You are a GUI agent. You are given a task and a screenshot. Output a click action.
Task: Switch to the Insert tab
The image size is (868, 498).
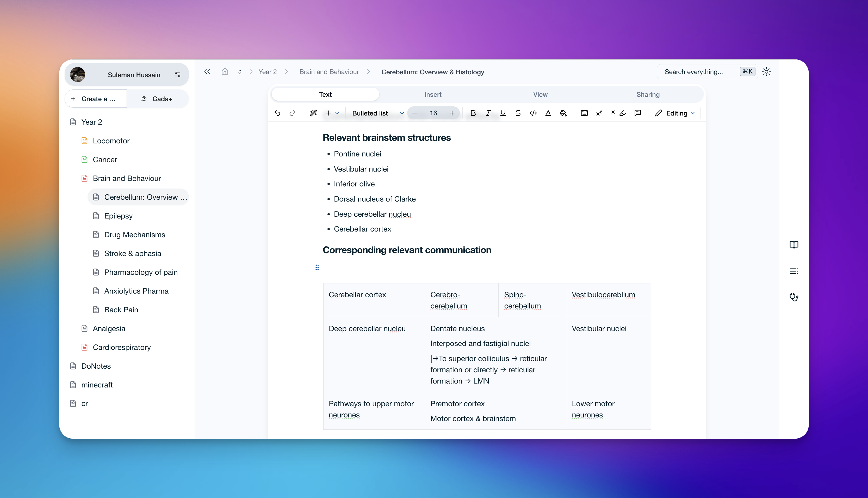[x=433, y=94]
